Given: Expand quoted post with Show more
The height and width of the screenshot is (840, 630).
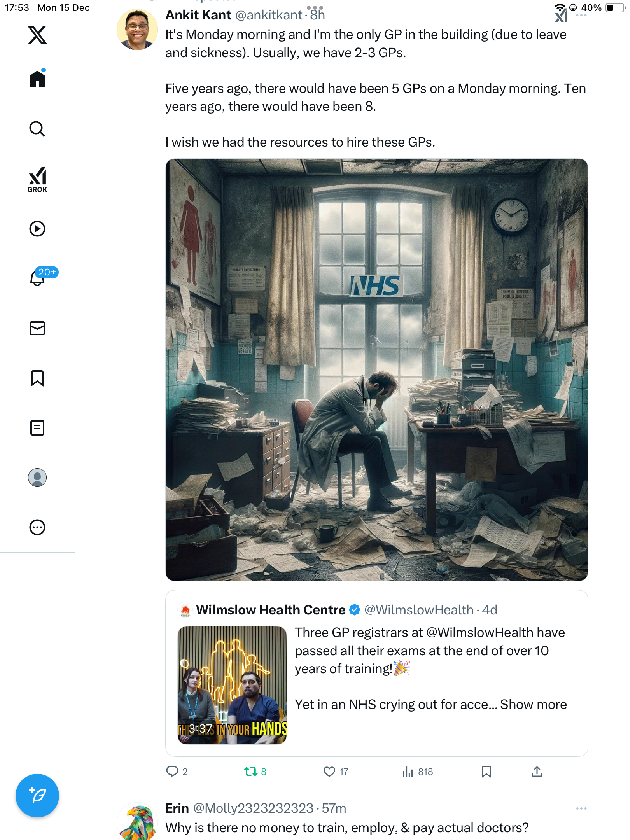Looking at the screenshot, I should [x=533, y=705].
